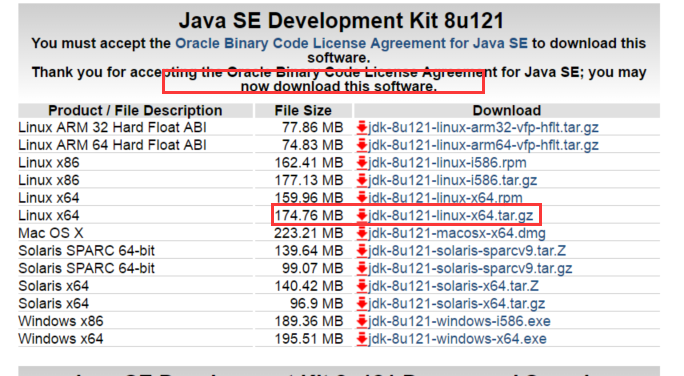Image resolution: width=684 pixels, height=376 pixels.
Task: Click the File Size column header
Action: coord(303,110)
